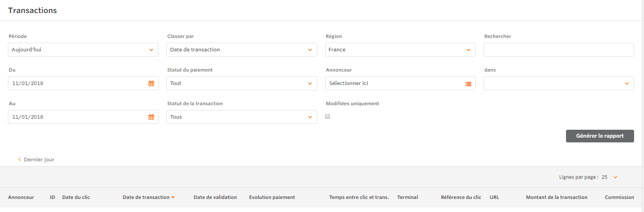644x212 pixels.
Task: Sort by Montant de la transaction column
Action: 556,197
